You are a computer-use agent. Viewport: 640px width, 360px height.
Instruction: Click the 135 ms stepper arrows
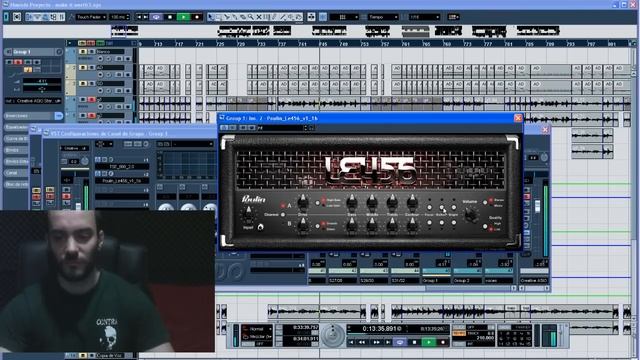tap(128, 17)
